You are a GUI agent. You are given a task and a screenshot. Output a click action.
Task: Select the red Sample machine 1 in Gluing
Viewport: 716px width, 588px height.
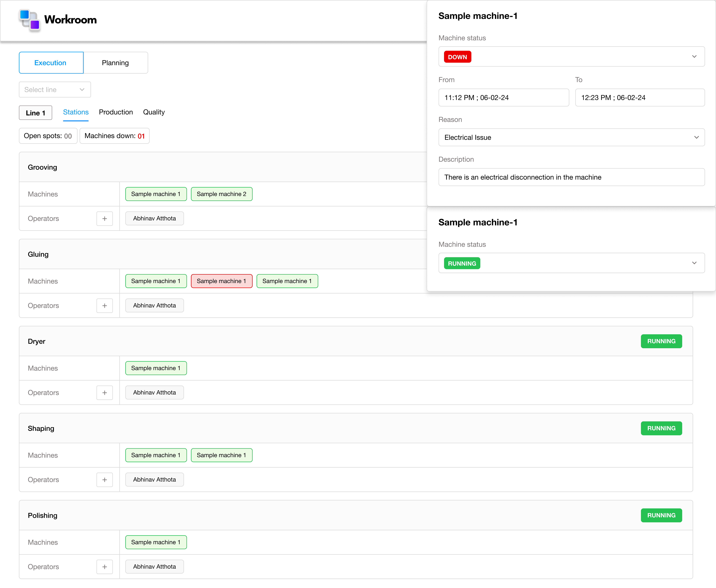tap(221, 281)
